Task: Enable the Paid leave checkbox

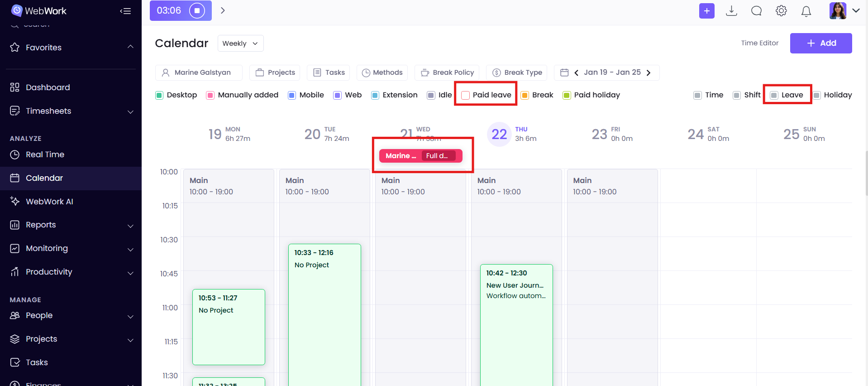Action: tap(465, 95)
